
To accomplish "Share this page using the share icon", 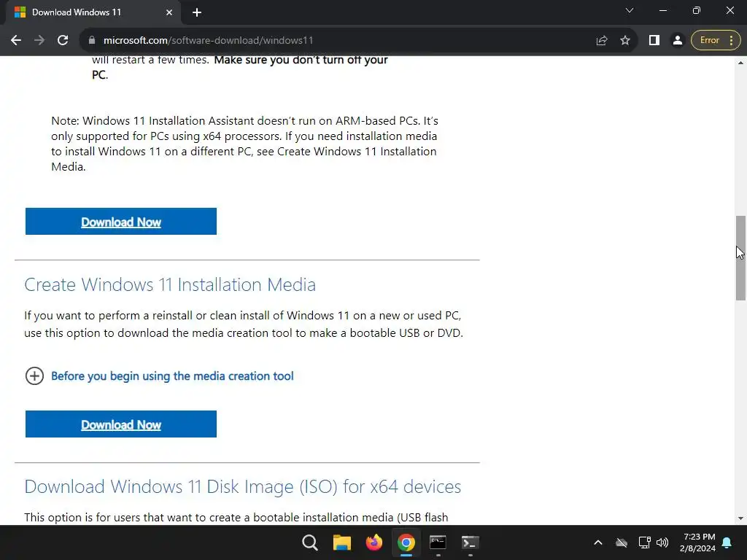I will click(602, 41).
